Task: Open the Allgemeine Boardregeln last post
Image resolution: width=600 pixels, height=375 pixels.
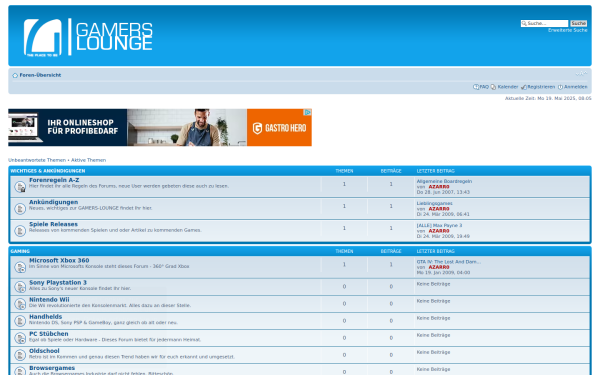Action: (x=444, y=181)
